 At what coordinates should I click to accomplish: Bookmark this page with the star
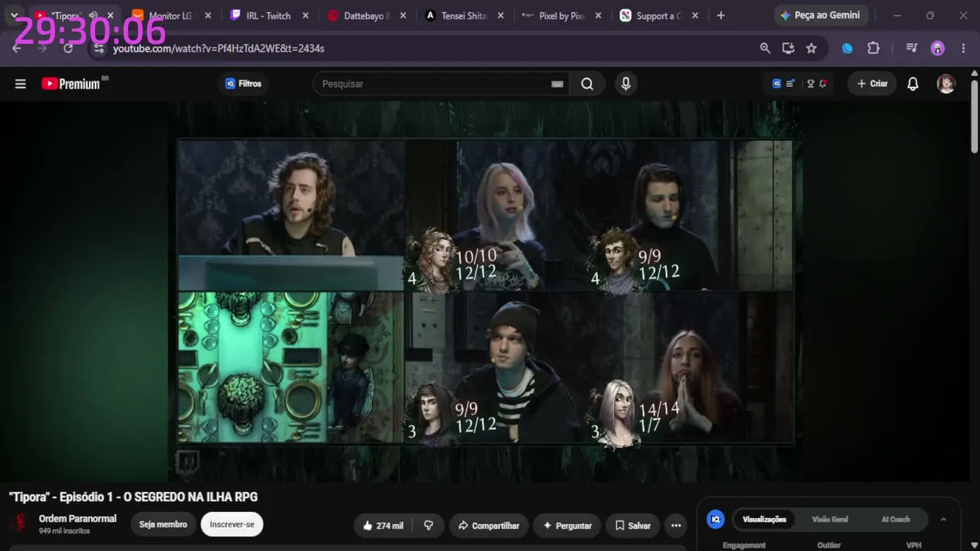coord(812,48)
